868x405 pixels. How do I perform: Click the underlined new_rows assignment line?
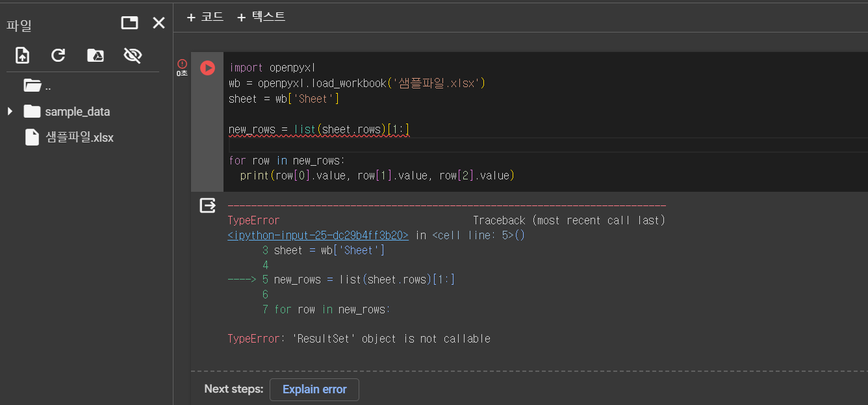click(319, 130)
